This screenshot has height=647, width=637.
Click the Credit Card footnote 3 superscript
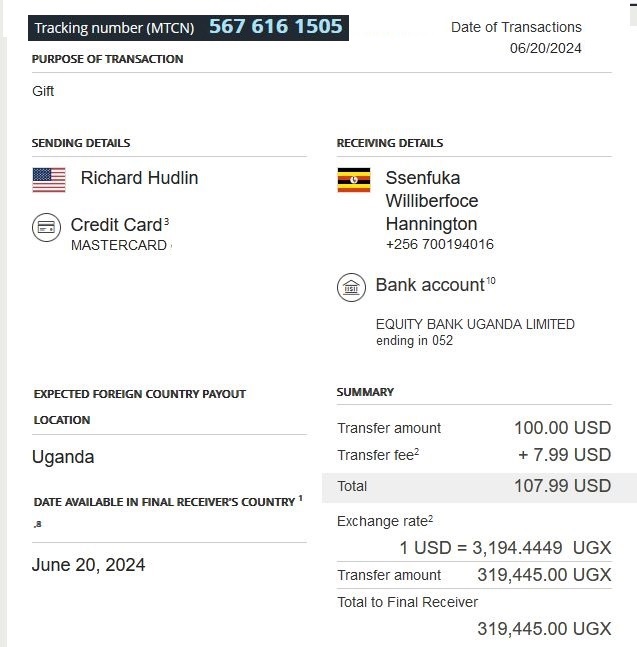click(x=166, y=221)
